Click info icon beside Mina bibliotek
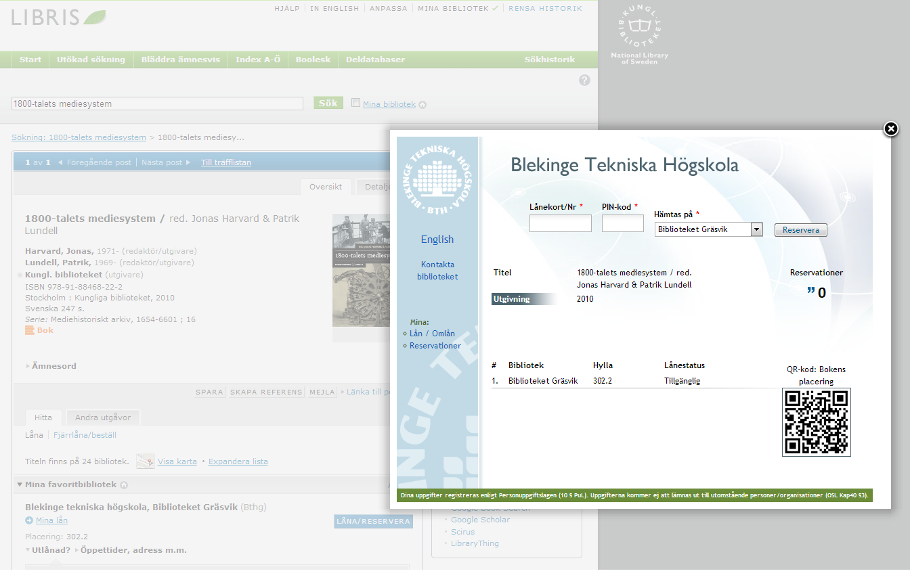 tap(422, 105)
